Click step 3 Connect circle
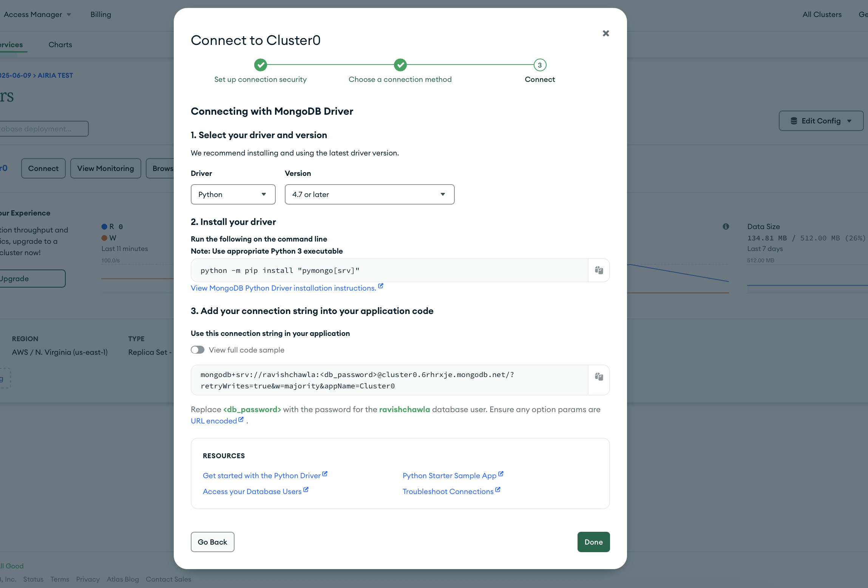This screenshot has width=868, height=588. coord(540,65)
